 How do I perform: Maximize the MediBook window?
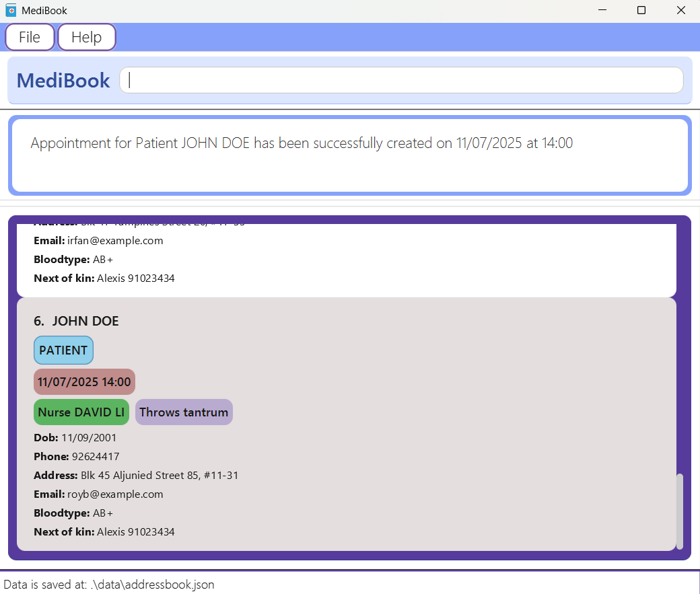point(641,10)
